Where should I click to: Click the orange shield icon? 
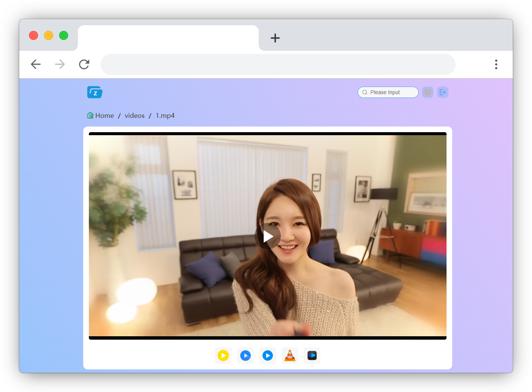coord(428,92)
